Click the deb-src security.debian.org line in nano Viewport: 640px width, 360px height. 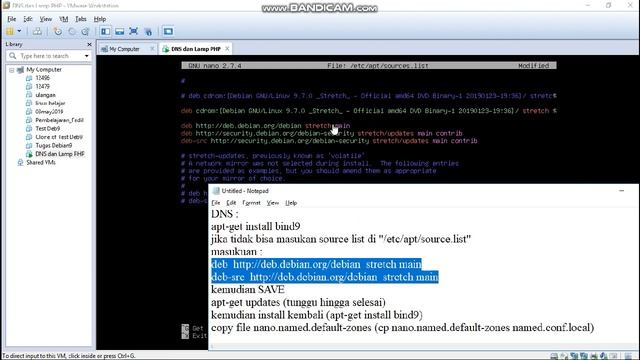coord(329,141)
